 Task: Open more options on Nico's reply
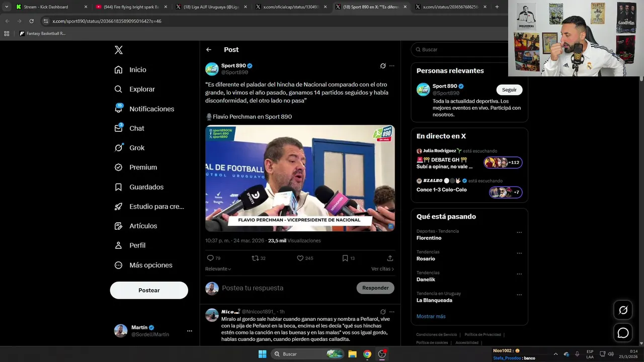pos(392,312)
